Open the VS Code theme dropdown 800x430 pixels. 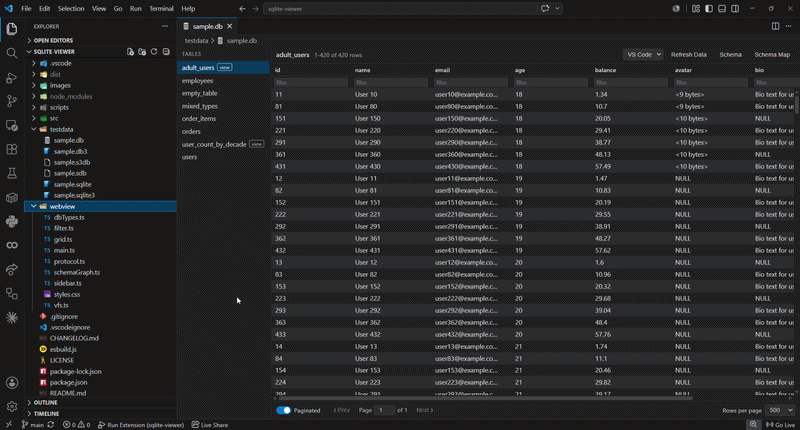(643, 55)
